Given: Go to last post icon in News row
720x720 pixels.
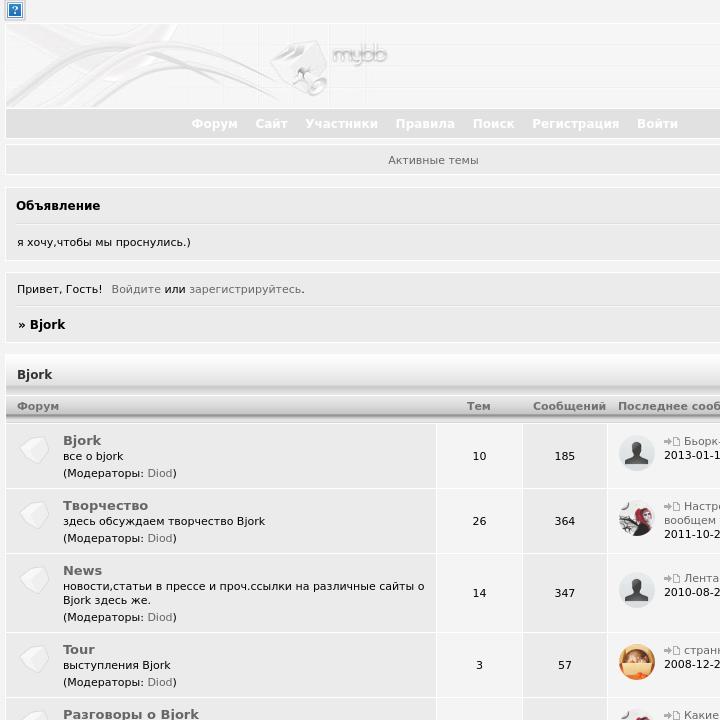Looking at the screenshot, I should [672, 579].
